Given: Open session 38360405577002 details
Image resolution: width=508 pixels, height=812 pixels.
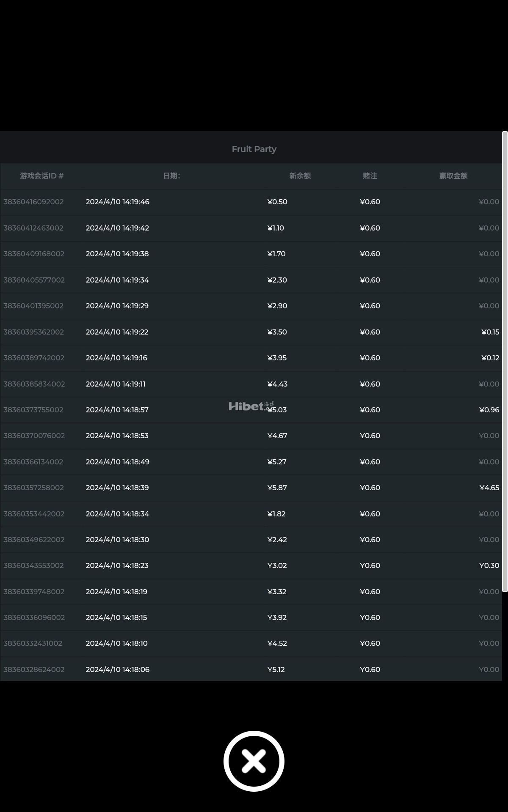Looking at the screenshot, I should (x=34, y=280).
